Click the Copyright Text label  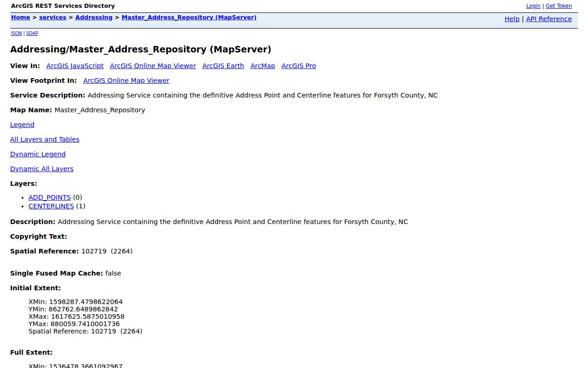pyautogui.click(x=39, y=236)
